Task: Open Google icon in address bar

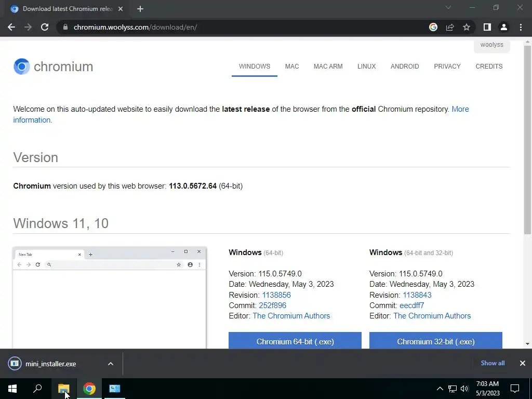Action: [x=433, y=27]
